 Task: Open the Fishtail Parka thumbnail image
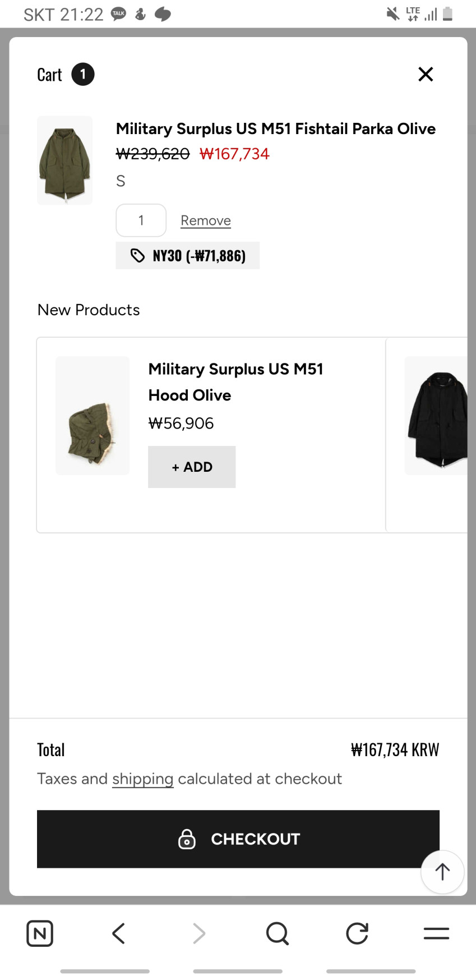[65, 160]
